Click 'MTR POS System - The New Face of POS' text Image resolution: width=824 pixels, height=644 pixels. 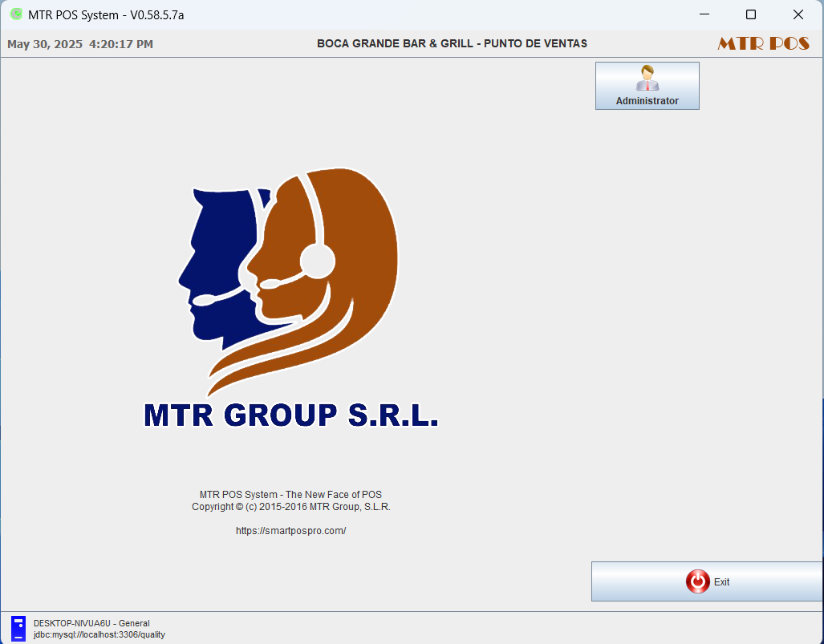point(290,494)
